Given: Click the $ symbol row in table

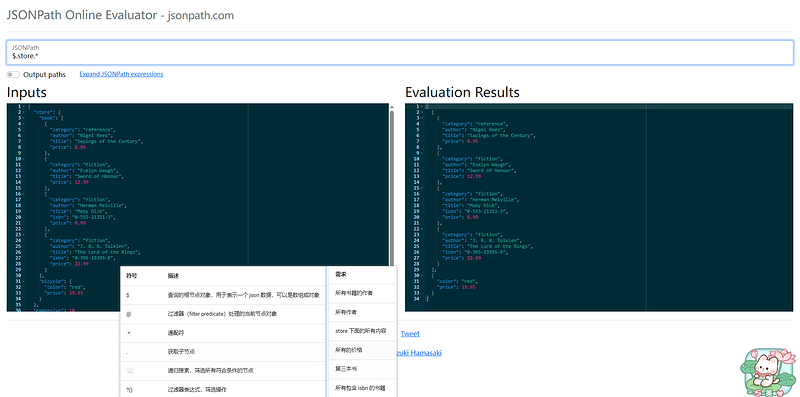Looking at the screenshot, I should point(222,295).
